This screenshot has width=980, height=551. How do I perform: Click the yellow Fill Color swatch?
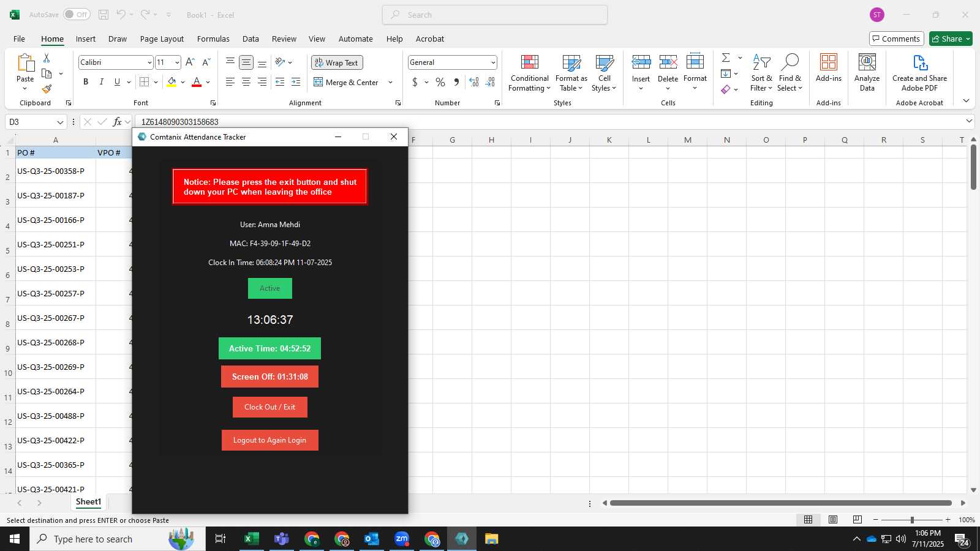click(x=171, y=82)
